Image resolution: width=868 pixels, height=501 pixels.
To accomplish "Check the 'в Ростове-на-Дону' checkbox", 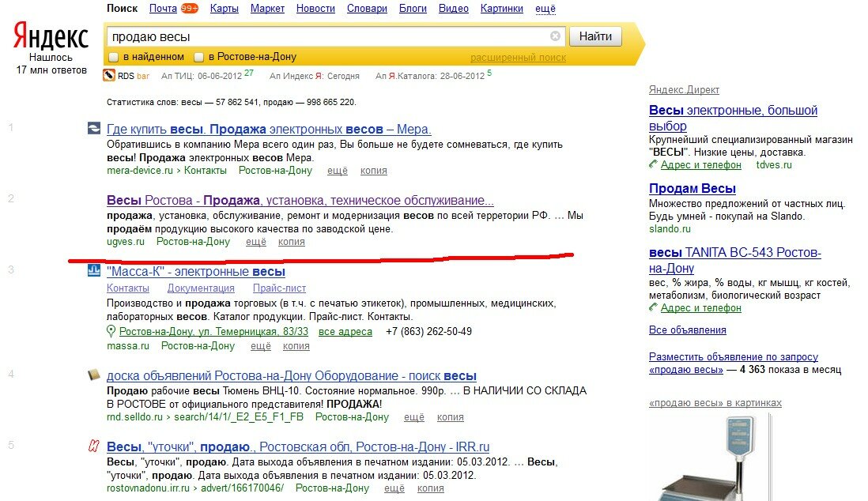I will point(198,56).
